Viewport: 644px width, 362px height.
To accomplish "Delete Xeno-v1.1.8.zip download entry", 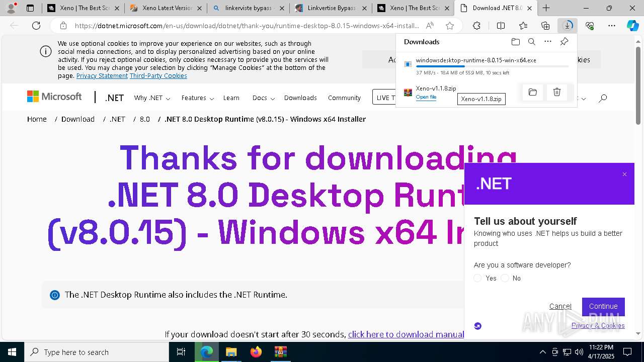I will click(557, 92).
